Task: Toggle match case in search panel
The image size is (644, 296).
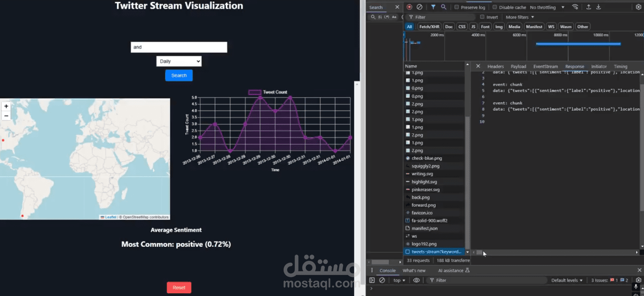Action: 394,17
